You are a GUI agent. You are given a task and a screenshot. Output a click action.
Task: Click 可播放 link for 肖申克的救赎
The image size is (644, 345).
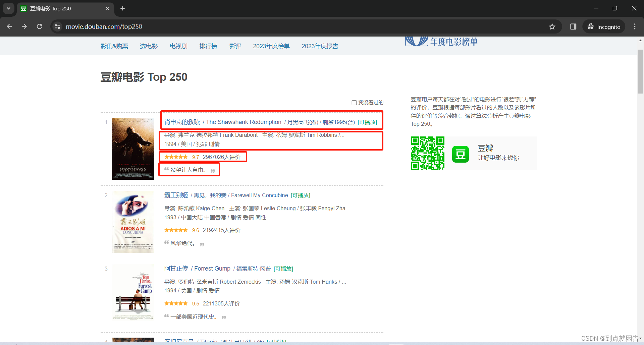pos(367,122)
